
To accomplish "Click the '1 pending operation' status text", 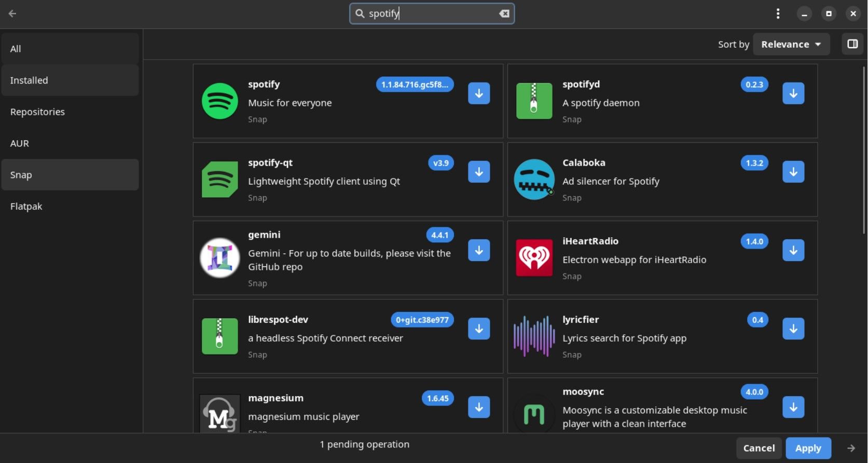I will click(x=365, y=444).
